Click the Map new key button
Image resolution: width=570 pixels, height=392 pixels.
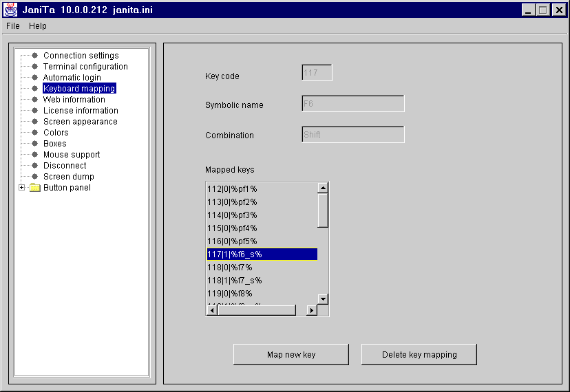291,355
